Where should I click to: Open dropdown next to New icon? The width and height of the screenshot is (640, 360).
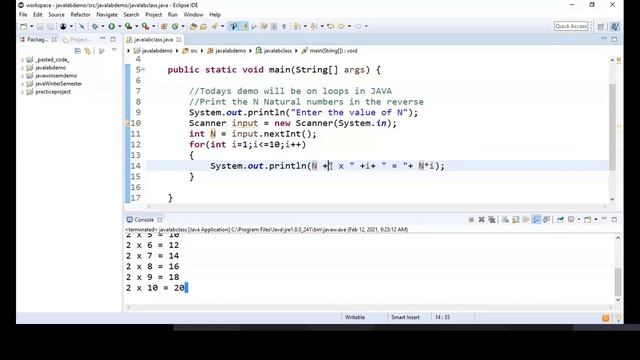(31, 27)
